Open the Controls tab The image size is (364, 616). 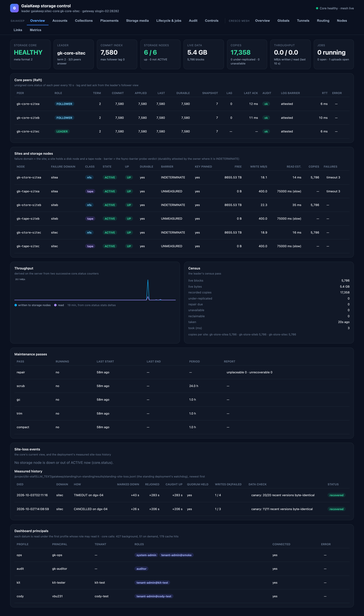pos(212,21)
